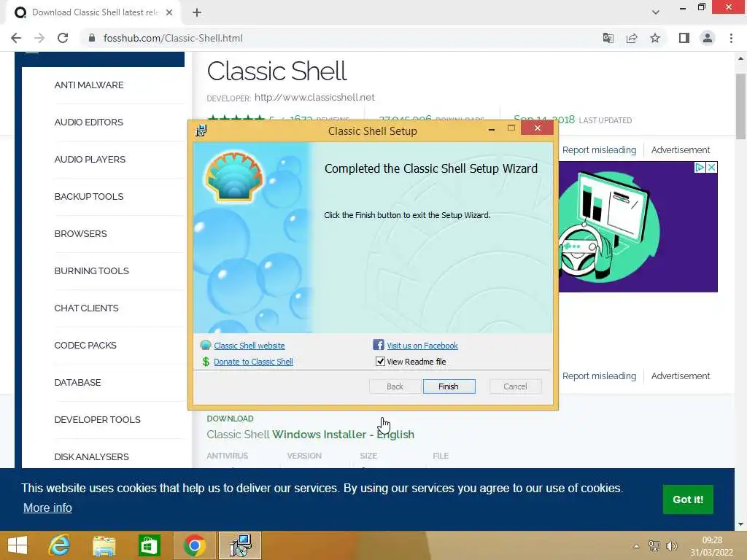Click the small shell icon beside website link
The width and height of the screenshot is (747, 560).
[206, 345]
